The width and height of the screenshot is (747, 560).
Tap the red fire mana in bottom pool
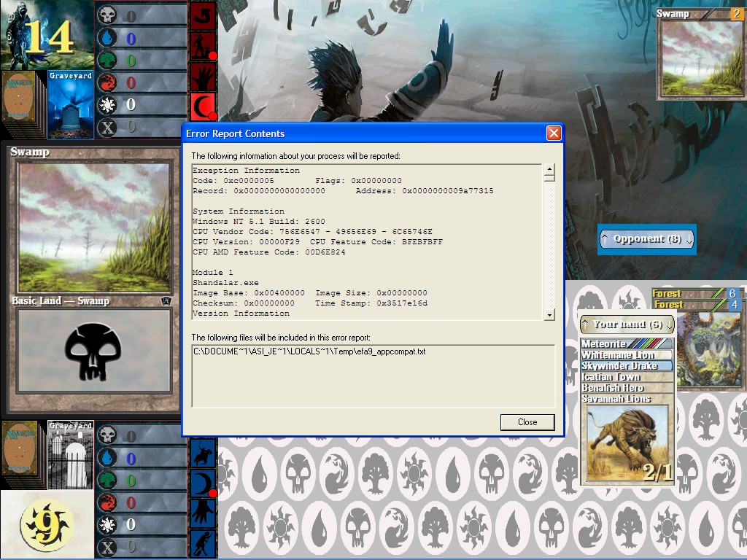click(107, 502)
